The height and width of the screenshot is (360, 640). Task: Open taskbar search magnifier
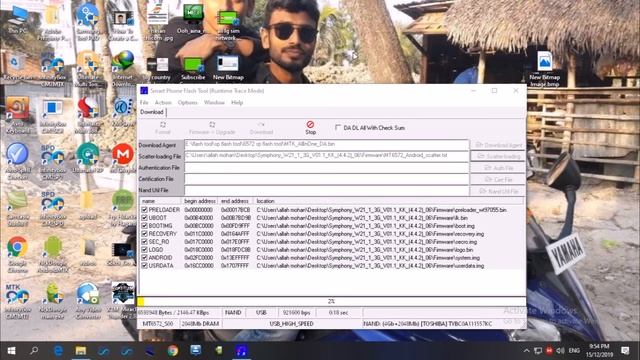pyautogui.click(x=34, y=351)
